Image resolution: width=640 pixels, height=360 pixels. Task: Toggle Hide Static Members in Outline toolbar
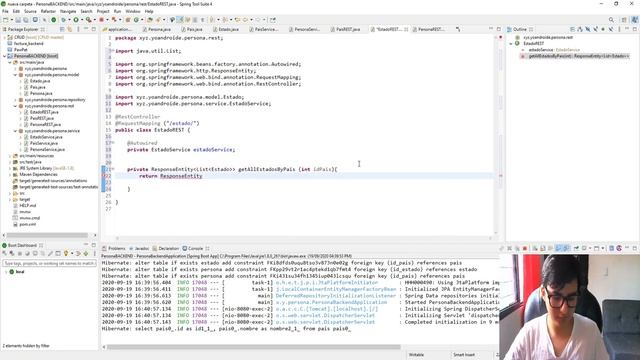(596, 29)
